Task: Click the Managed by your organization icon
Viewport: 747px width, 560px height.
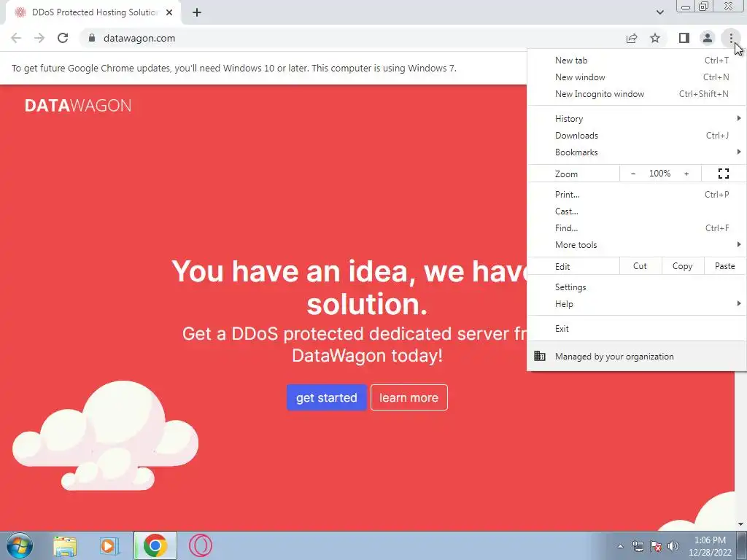Action: (540, 356)
